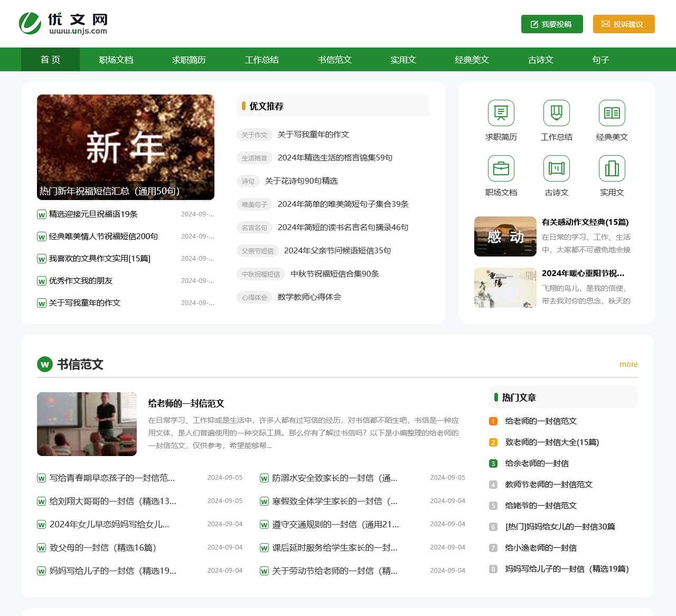Image resolution: width=676 pixels, height=616 pixels.
Task: Click the 优文网 site logo
Action: click(x=64, y=23)
